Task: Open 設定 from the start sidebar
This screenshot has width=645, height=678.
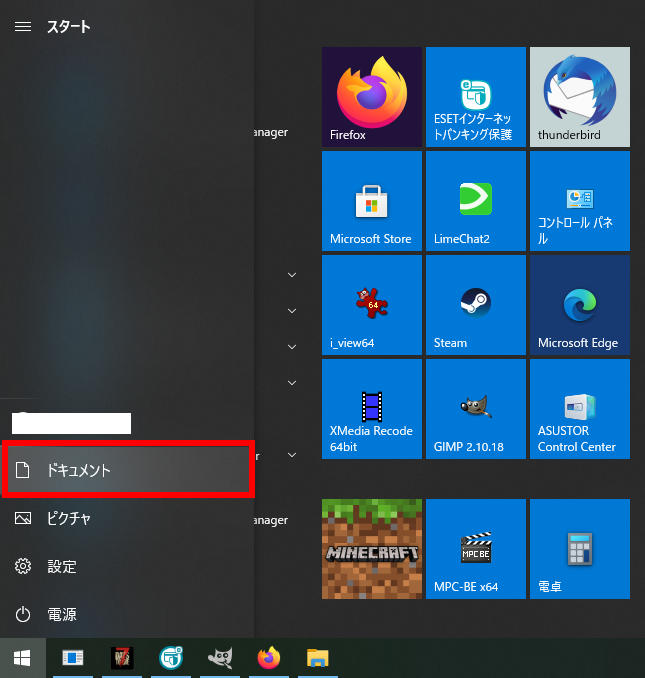Action: point(127,566)
